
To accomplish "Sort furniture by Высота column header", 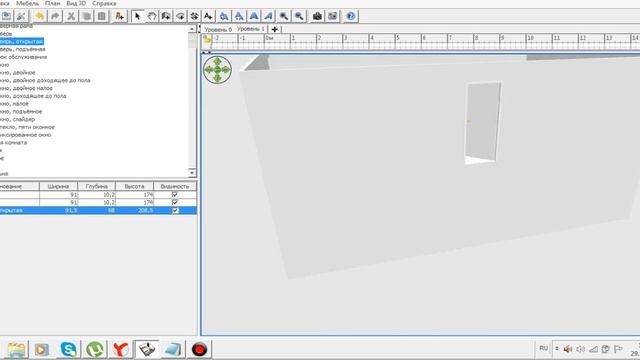I will [134, 186].
